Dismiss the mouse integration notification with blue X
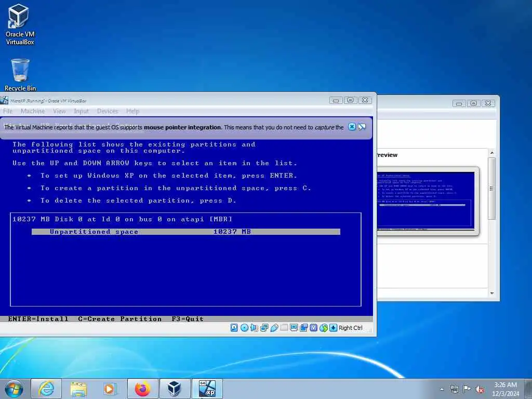This screenshot has width=532, height=399. click(x=352, y=127)
